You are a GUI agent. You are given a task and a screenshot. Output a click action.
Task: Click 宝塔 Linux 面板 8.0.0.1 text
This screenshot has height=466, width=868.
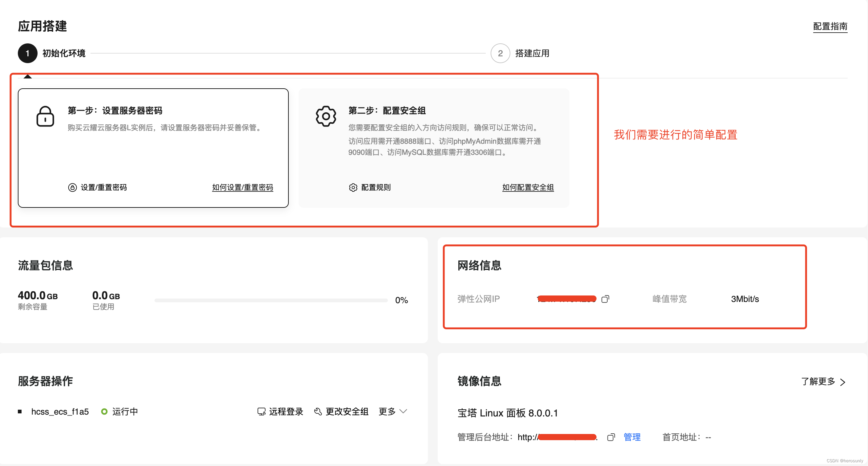coord(508,413)
